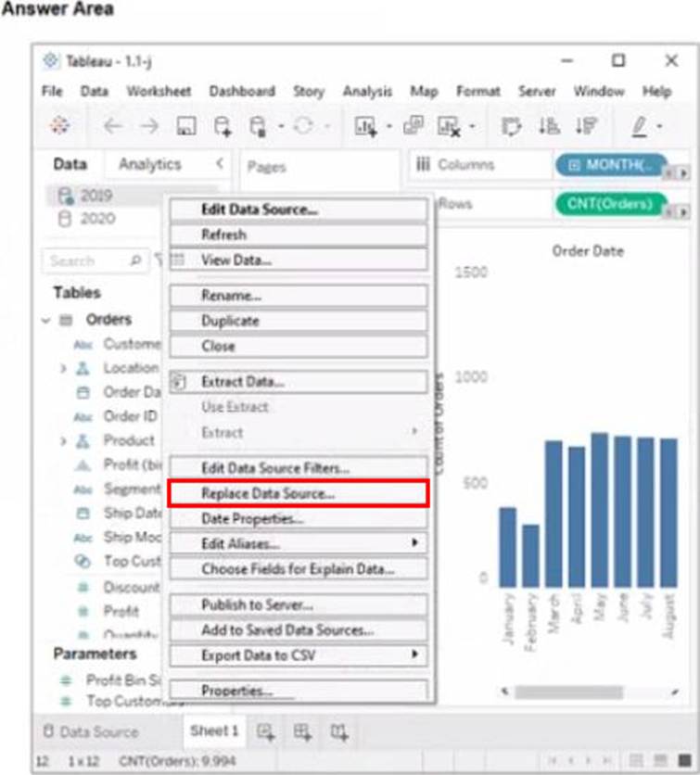Open the Worksheet menu
The height and width of the screenshot is (775, 700).
159,92
